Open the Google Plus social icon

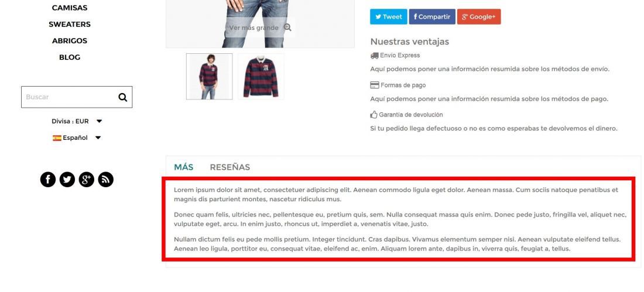[x=87, y=180]
